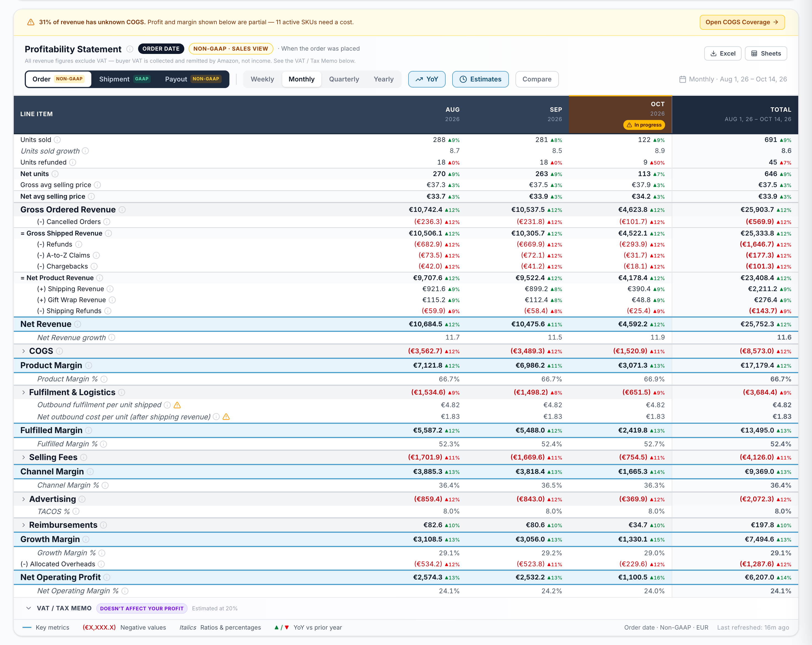Switch to the Shipment GAAP tab
This screenshot has width=812, height=645.
[x=125, y=79]
